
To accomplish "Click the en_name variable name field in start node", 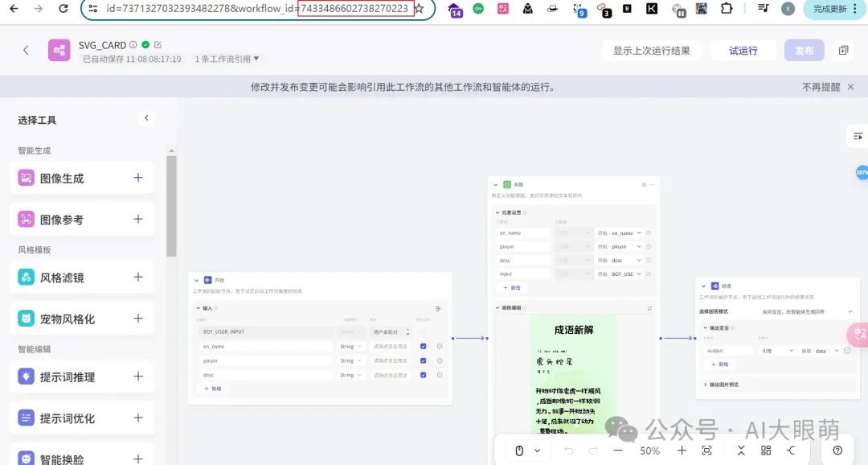I will coord(265,347).
